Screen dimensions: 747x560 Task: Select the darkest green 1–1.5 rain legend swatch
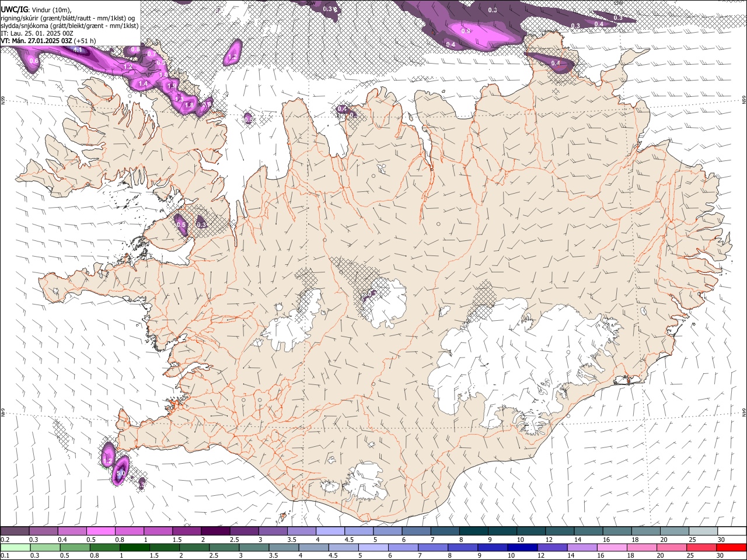tap(134, 547)
